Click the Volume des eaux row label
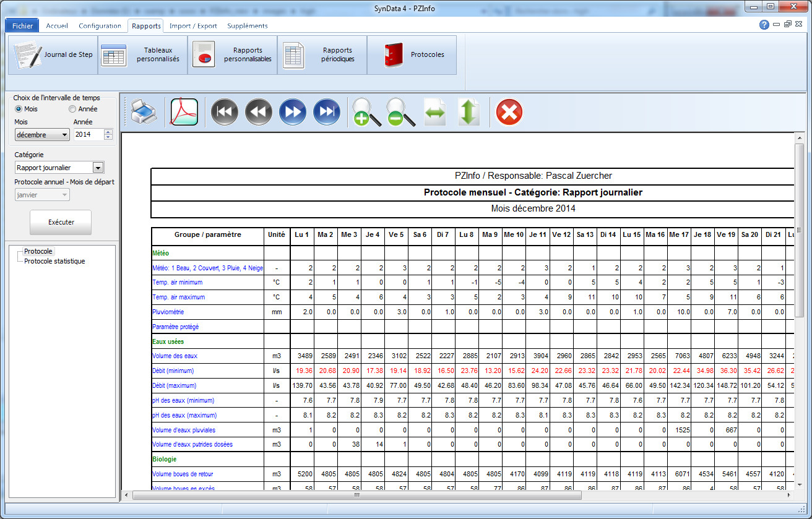The width and height of the screenshot is (812, 519). click(x=175, y=356)
